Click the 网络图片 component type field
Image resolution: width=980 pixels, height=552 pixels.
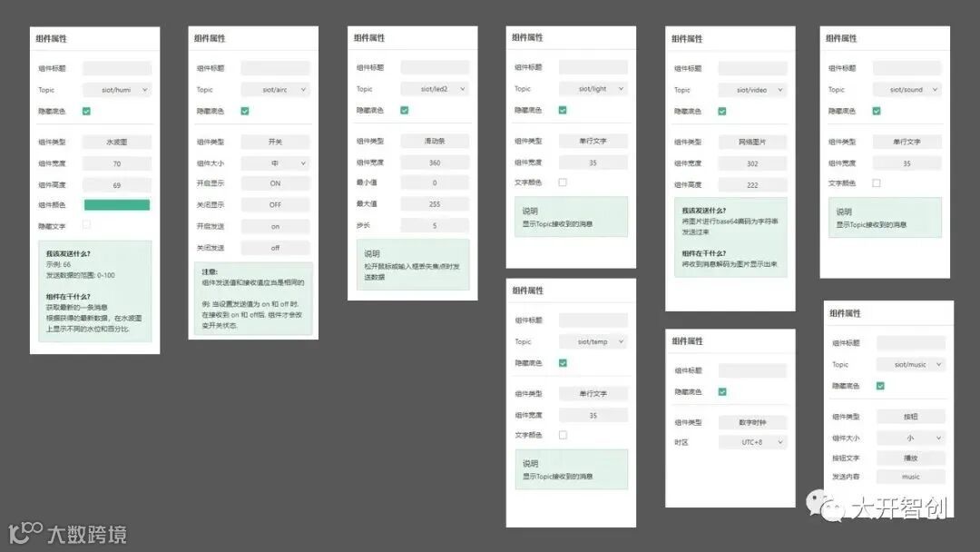pyautogui.click(x=752, y=142)
